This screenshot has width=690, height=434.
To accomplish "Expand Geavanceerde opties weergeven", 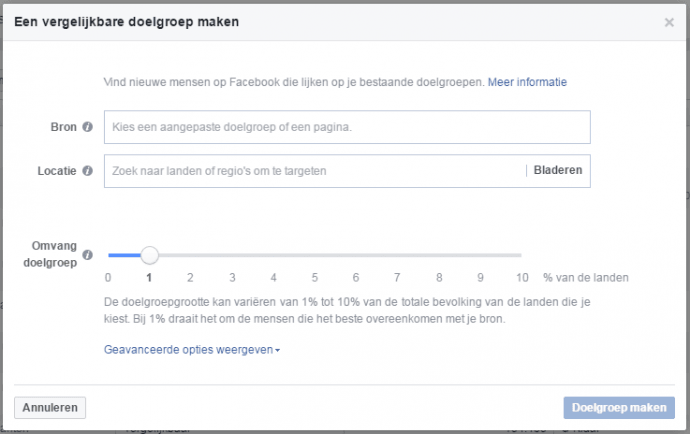I will point(192,350).
